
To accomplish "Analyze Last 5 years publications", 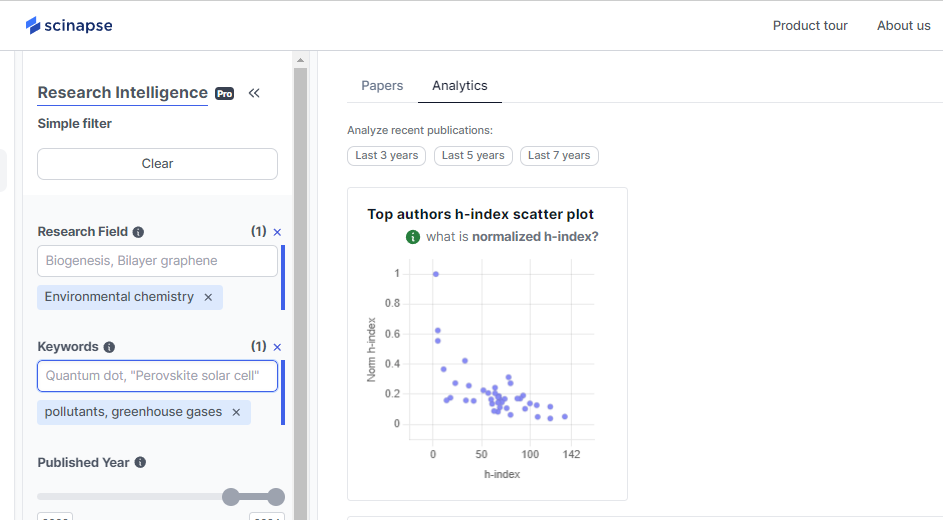I will (473, 156).
